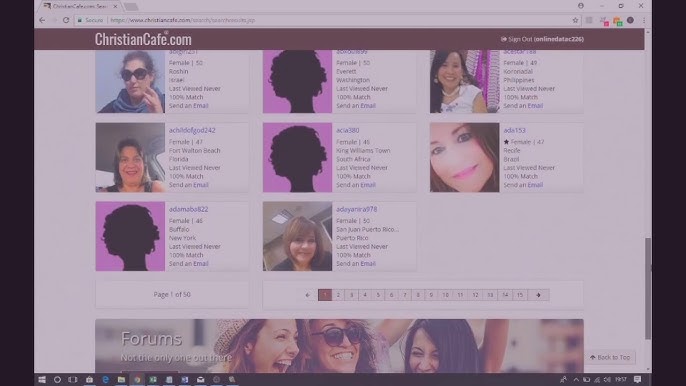Click the browser back arrow

[x=42, y=20]
